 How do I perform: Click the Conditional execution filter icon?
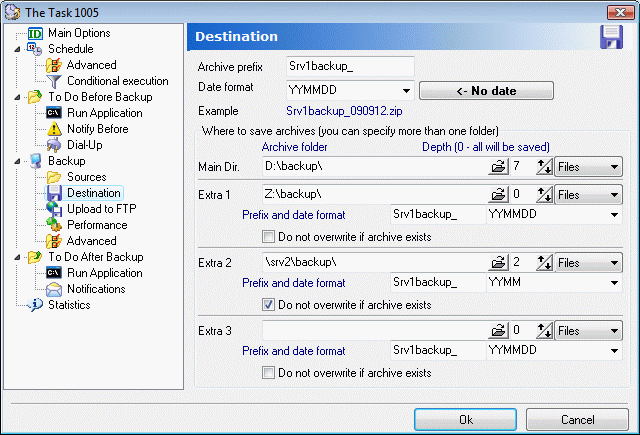pyautogui.click(x=56, y=81)
